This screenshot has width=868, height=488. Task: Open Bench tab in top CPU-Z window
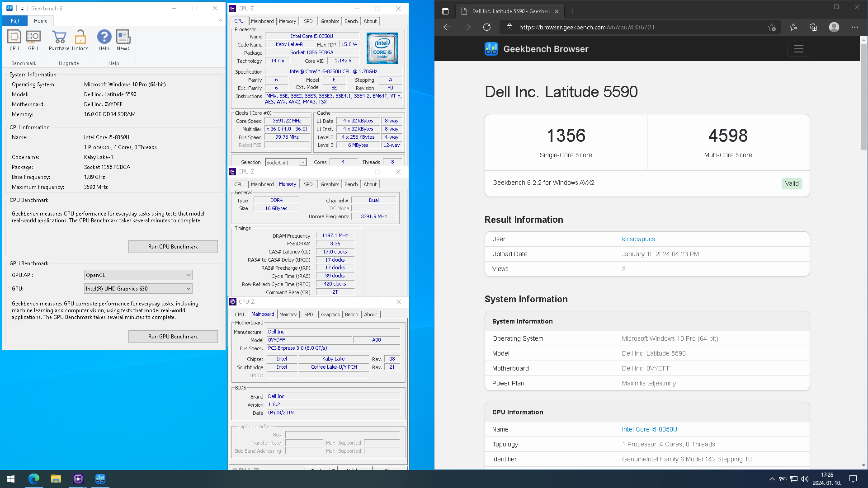[x=351, y=21]
